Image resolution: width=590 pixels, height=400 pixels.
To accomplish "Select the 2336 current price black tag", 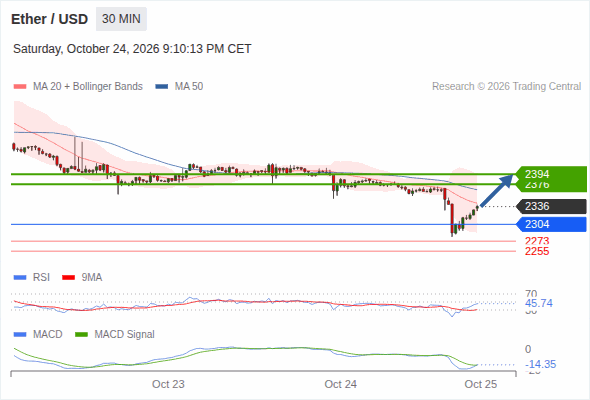I will pyautogui.click(x=551, y=207).
